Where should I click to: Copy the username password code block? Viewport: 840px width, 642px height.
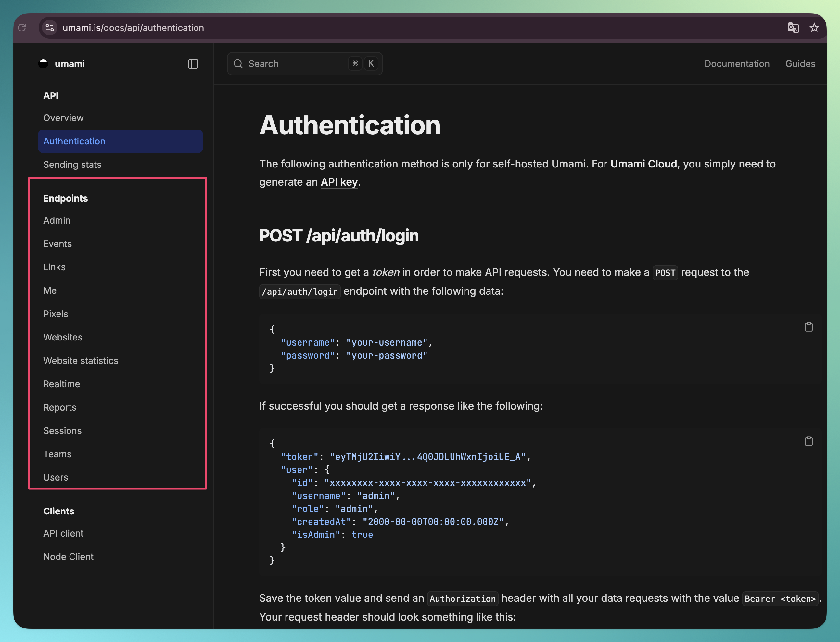pos(808,327)
